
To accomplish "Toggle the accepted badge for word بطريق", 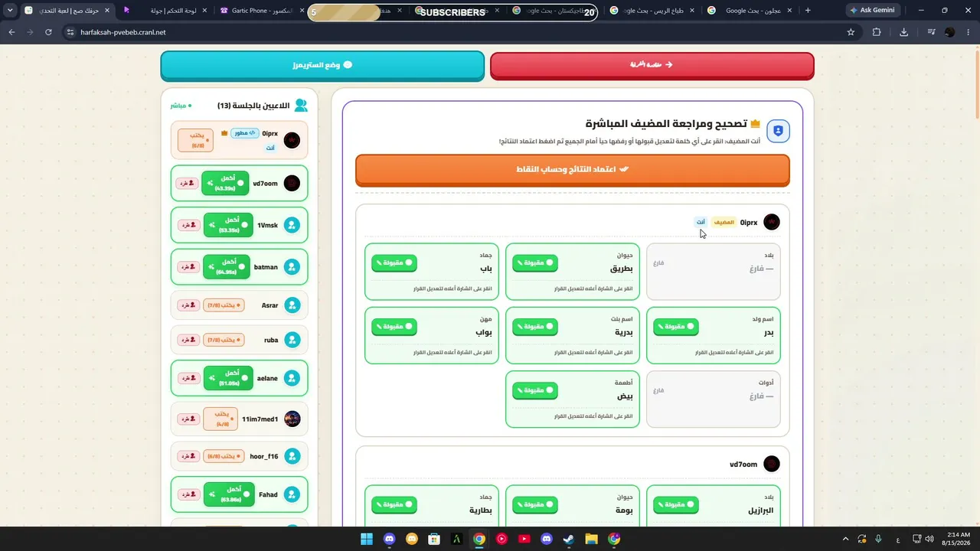I will (x=535, y=263).
